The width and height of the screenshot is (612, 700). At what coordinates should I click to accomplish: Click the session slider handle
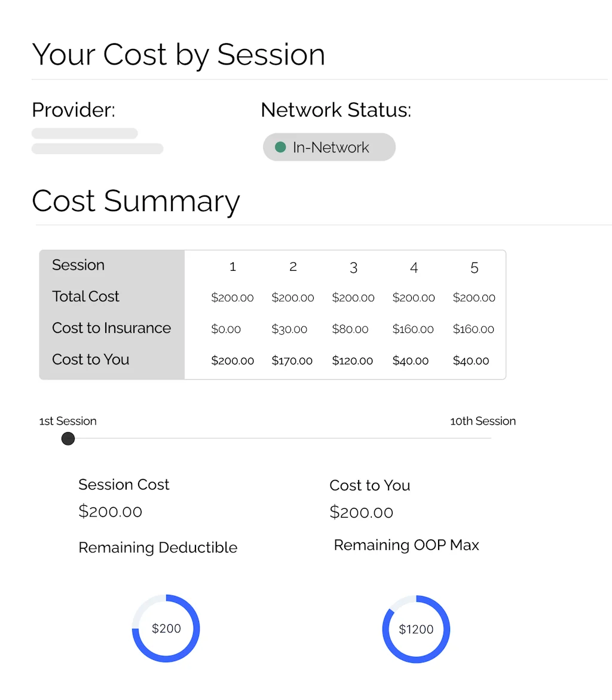pyautogui.click(x=68, y=439)
